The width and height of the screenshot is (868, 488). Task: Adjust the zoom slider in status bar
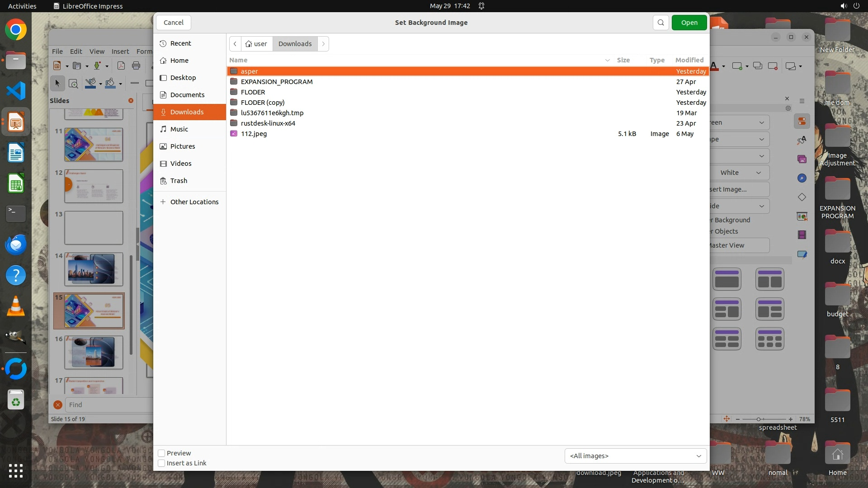[x=759, y=419]
